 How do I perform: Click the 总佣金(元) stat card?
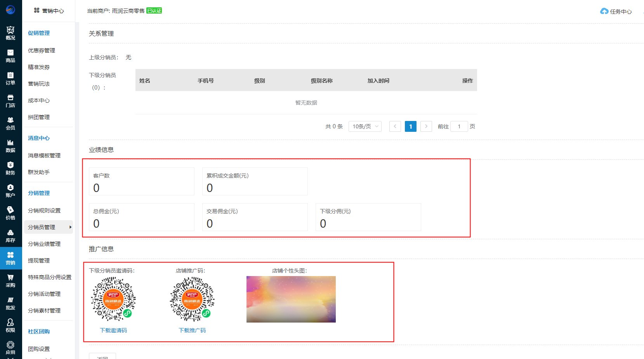pyautogui.click(x=142, y=217)
